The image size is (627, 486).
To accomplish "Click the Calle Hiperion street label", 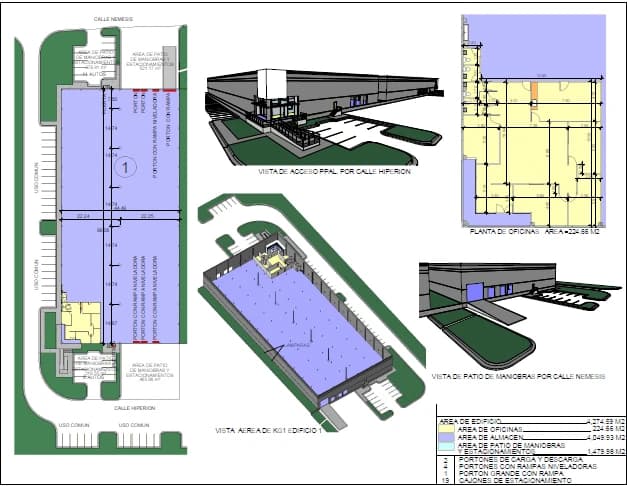I will [135, 407].
